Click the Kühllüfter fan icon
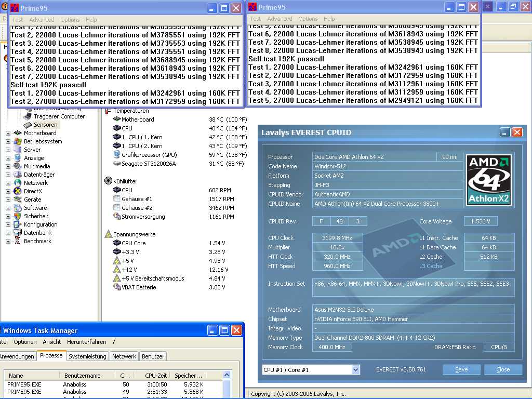The image size is (532, 399). (x=108, y=181)
